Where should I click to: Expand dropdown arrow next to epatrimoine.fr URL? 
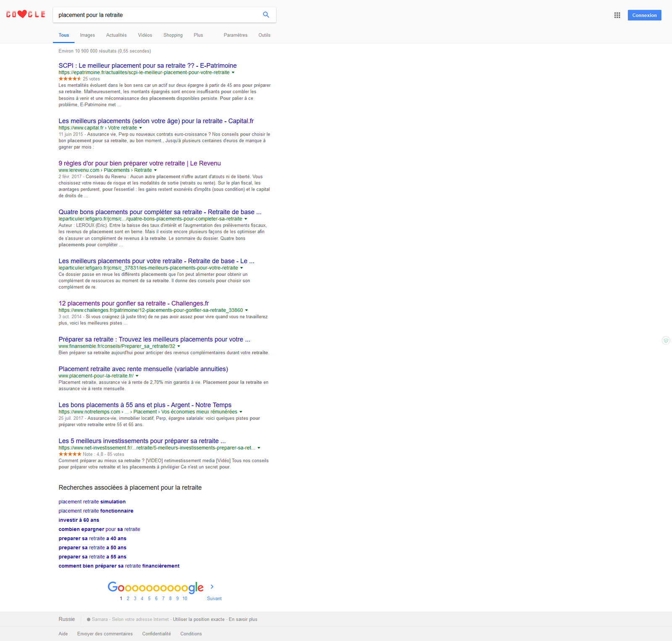point(233,73)
